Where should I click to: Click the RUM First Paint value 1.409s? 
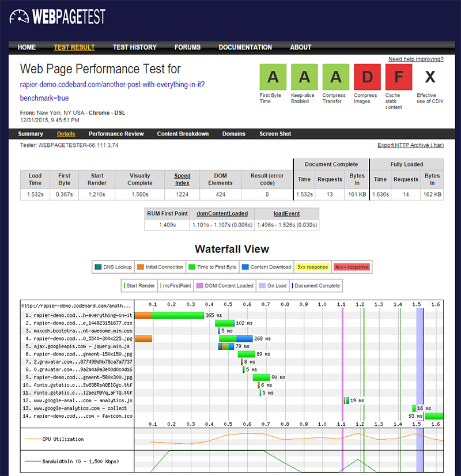pos(168,225)
